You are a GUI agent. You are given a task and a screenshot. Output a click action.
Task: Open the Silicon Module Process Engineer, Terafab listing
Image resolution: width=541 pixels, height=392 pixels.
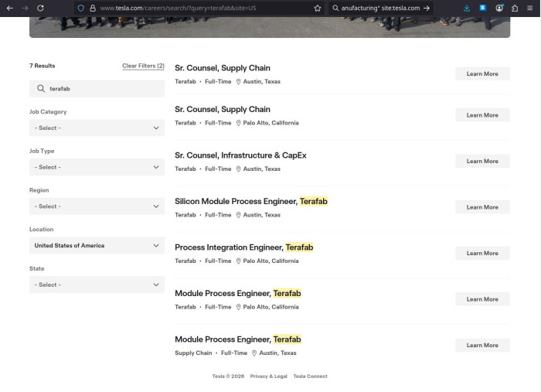coord(250,202)
